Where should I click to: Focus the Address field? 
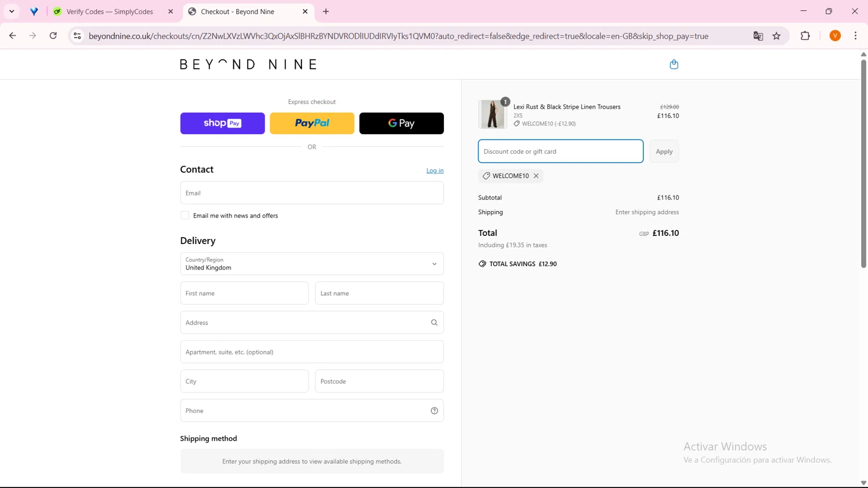coord(312,323)
